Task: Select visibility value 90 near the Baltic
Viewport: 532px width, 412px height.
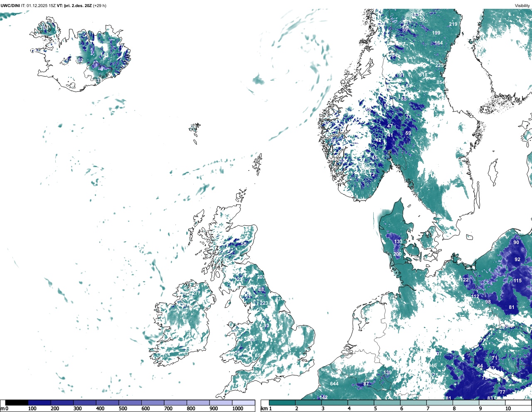Action: [516, 242]
